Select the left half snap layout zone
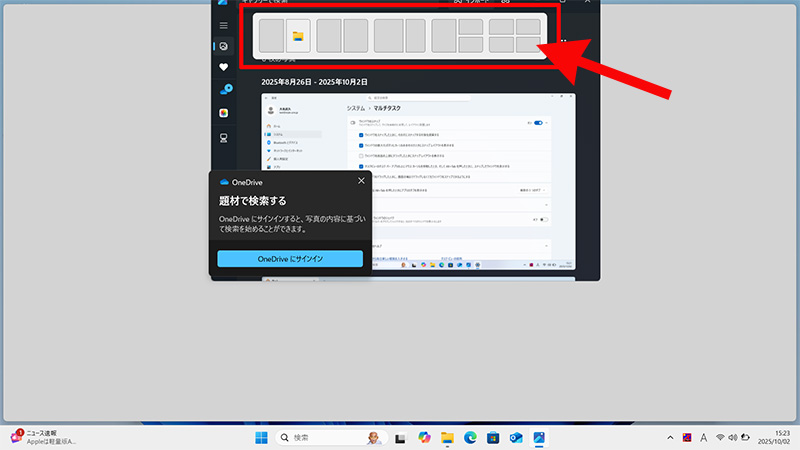 click(271, 36)
